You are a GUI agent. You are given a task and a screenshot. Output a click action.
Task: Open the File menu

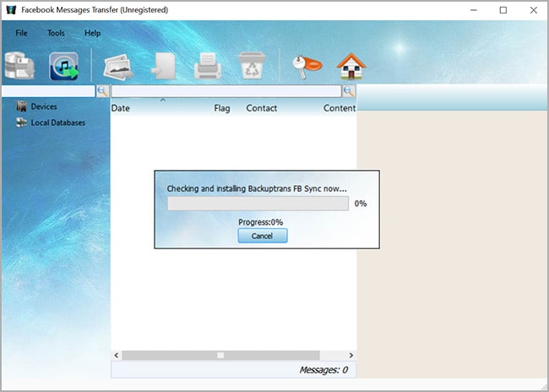[21, 33]
